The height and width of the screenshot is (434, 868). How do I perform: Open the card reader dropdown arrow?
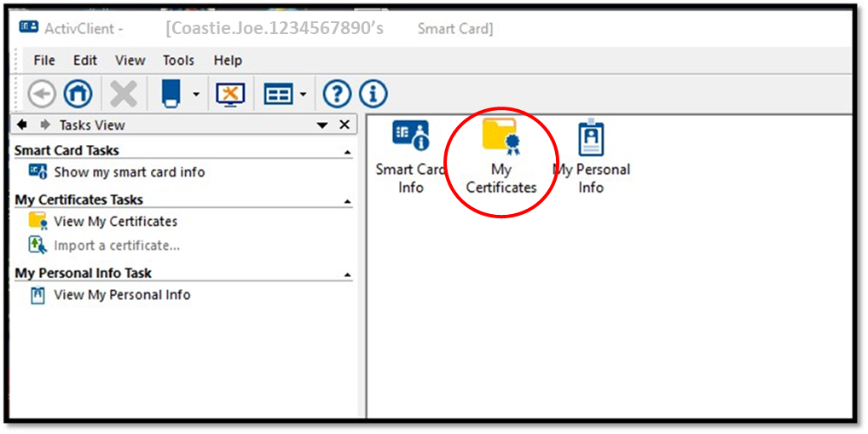(196, 95)
